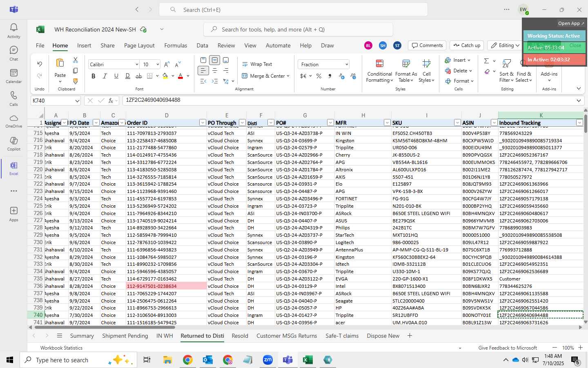Toggle Underline formatting
588x368 pixels.
[x=116, y=76]
